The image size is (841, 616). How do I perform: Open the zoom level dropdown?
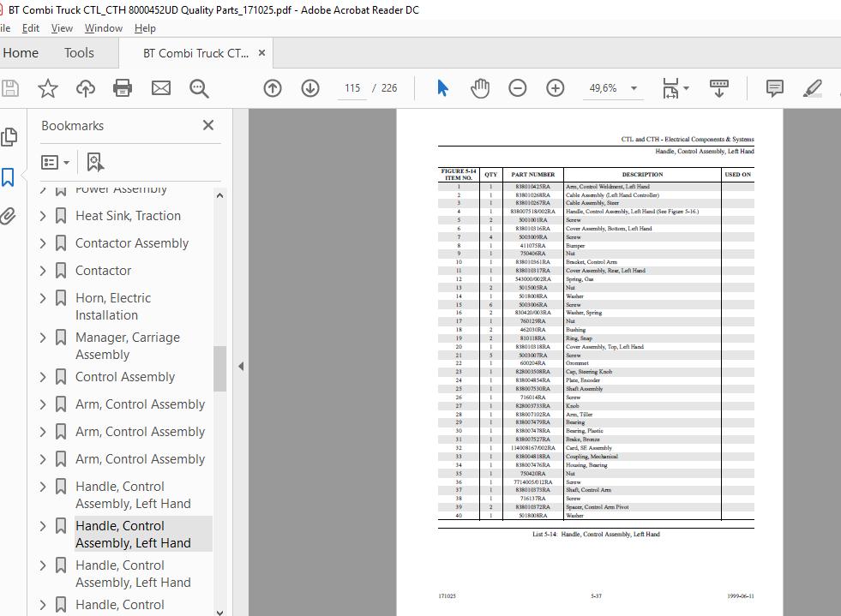[x=634, y=88]
